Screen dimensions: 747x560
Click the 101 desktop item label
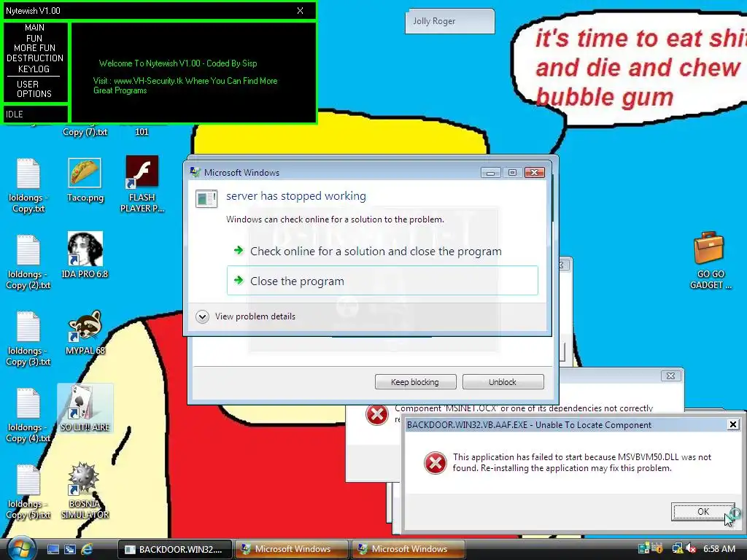tap(142, 132)
